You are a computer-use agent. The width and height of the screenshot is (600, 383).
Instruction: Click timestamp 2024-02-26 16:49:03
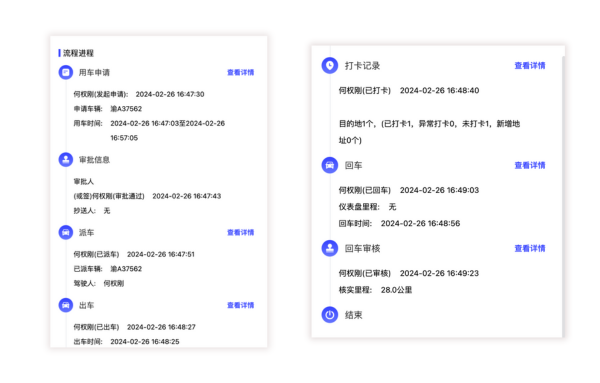click(x=439, y=190)
